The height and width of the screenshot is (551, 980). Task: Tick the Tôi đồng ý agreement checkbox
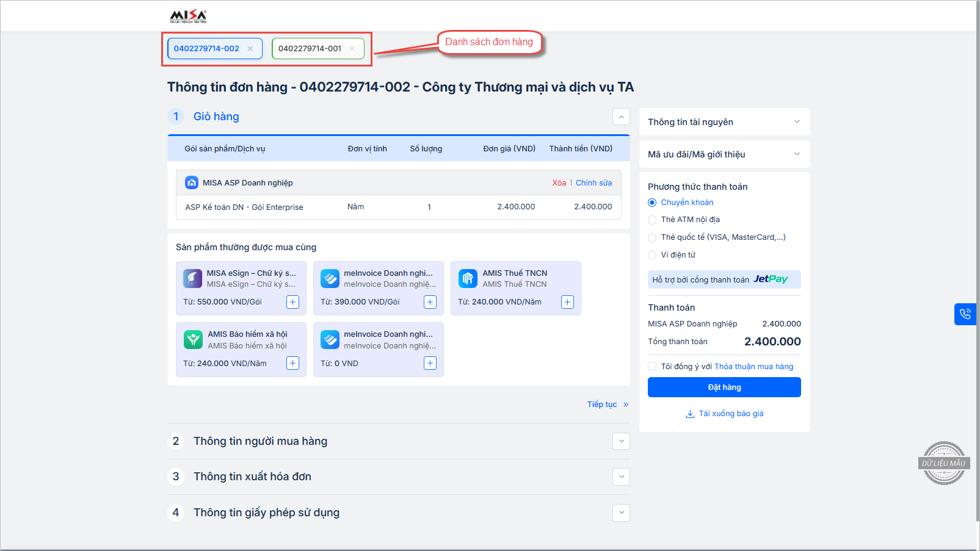coord(652,366)
